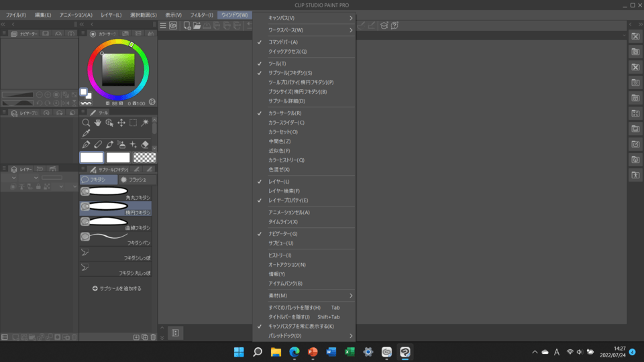Click the top icon in right material dock
The image size is (644, 362).
635,36
